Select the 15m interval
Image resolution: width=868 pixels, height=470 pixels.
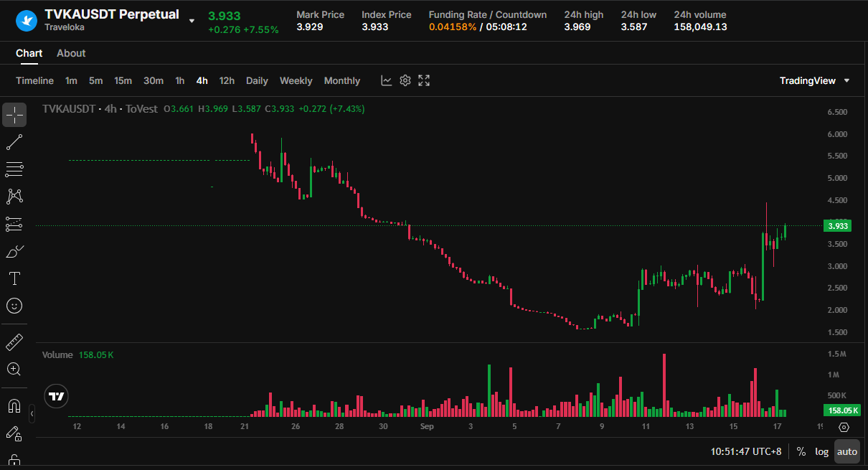[x=123, y=80]
